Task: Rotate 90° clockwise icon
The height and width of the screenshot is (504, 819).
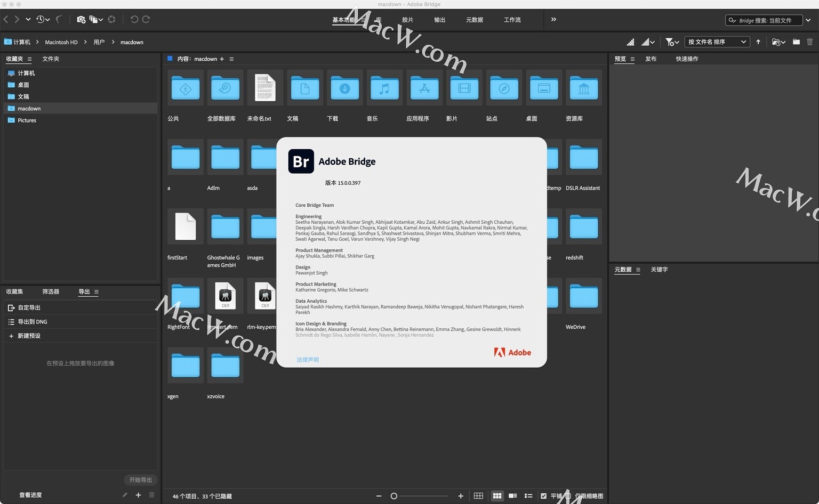Action: pos(146,20)
